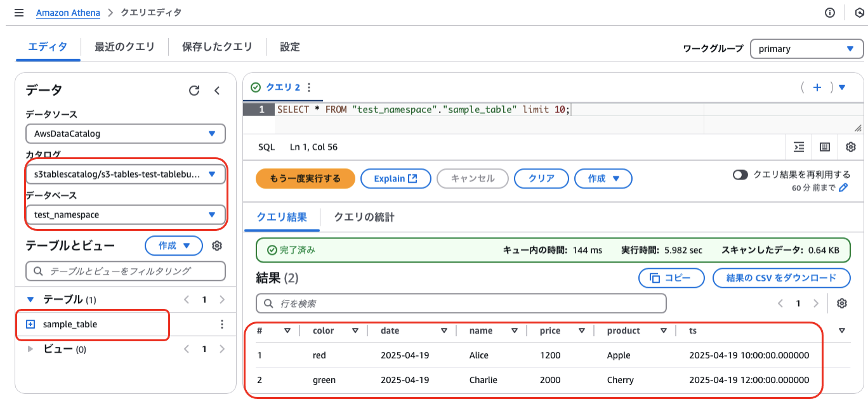Go to previous page of views
This screenshot has width=868, height=411.
coord(187,349)
